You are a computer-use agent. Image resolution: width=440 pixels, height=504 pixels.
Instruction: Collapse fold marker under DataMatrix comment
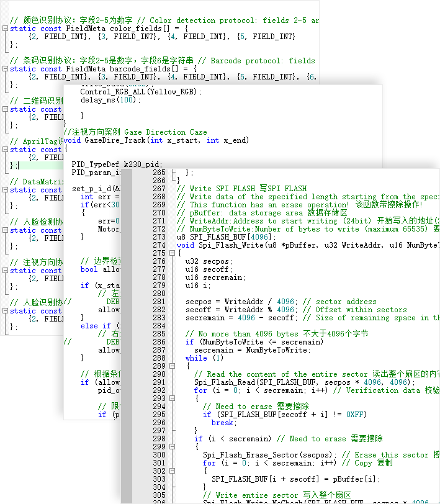pos(6,190)
